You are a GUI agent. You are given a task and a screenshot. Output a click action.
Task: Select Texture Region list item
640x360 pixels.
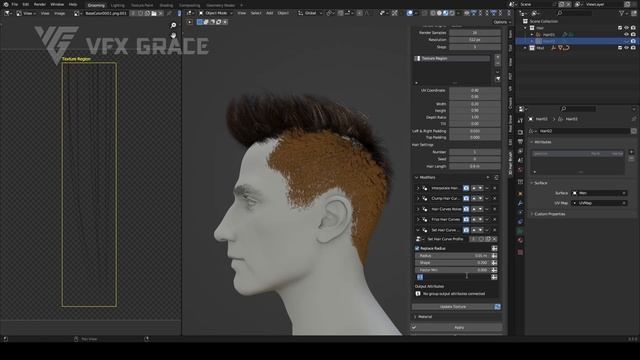pyautogui.click(x=452, y=58)
